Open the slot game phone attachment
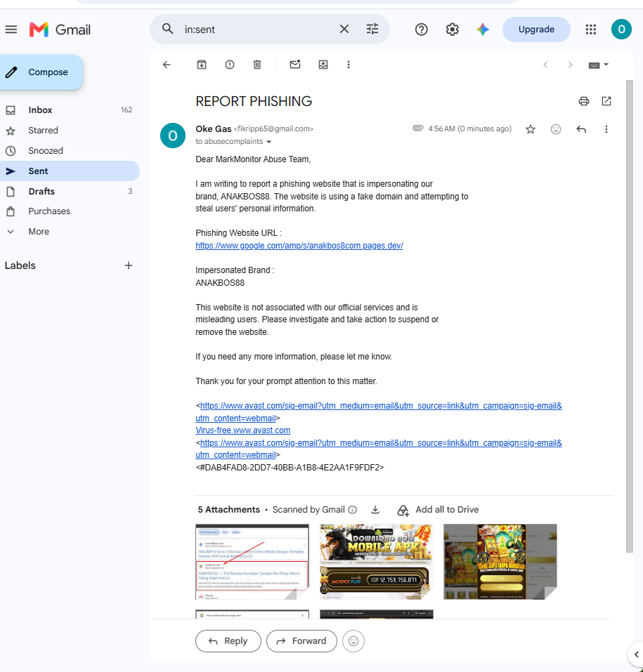The image size is (643, 672). (x=500, y=562)
